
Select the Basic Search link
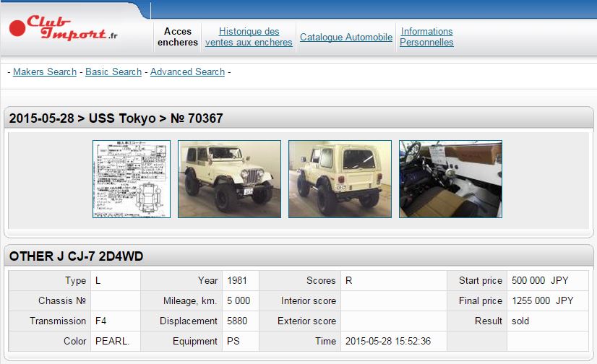(113, 71)
